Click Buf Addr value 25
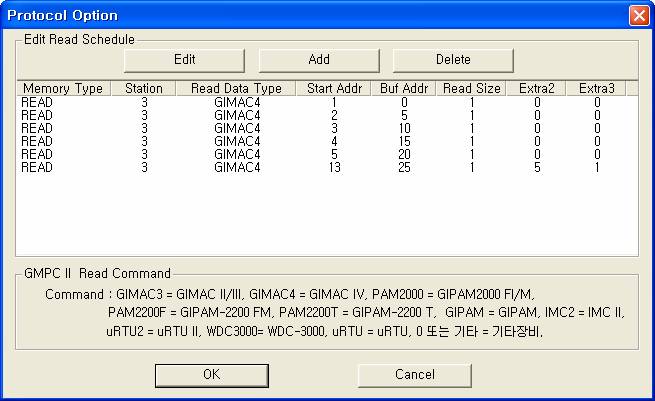This screenshot has width=655, height=401. click(x=404, y=167)
